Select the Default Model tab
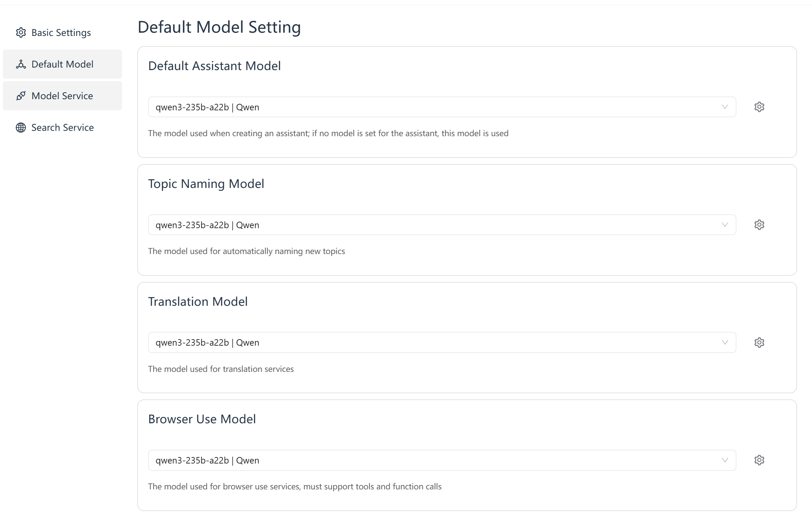 (x=62, y=64)
